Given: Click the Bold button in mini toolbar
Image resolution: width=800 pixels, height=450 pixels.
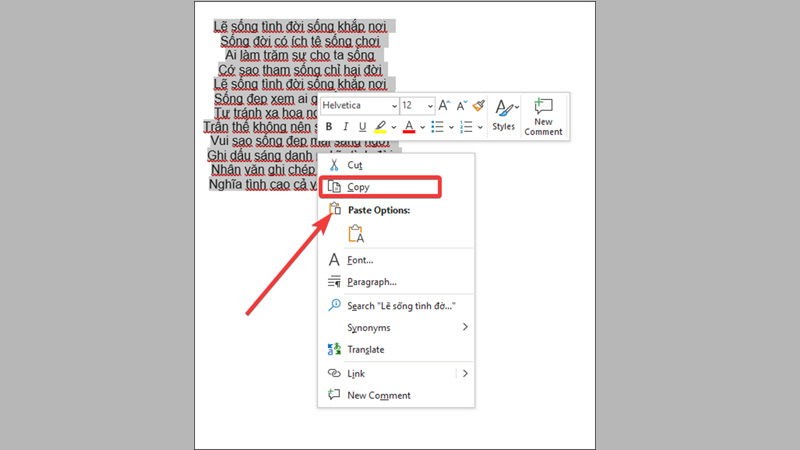Looking at the screenshot, I should coord(329,126).
